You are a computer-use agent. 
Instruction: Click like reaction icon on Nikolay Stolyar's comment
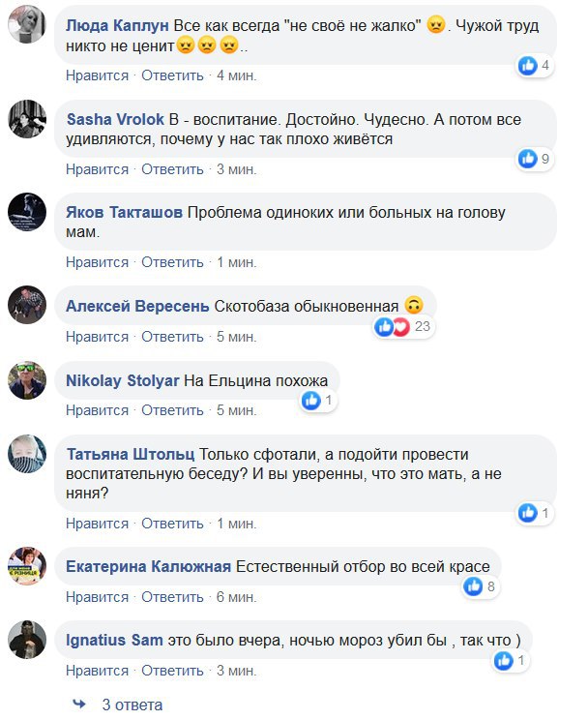tap(310, 401)
